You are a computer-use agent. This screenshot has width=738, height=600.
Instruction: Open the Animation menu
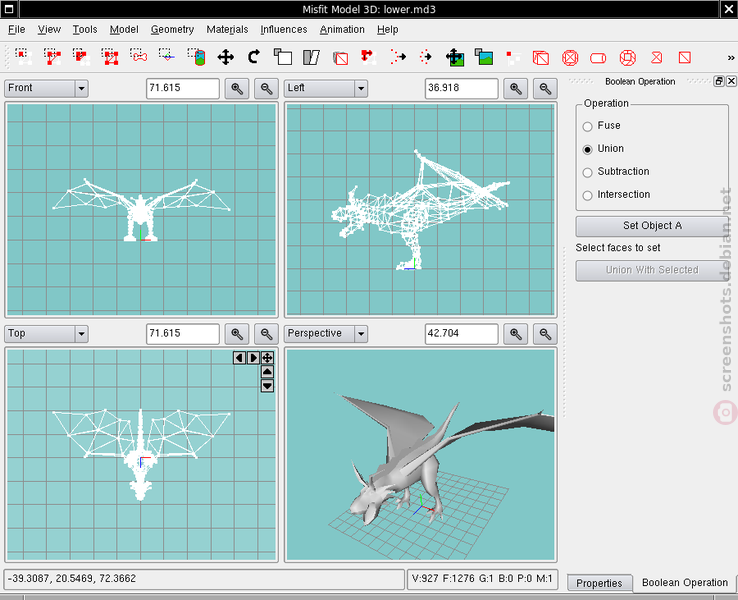pyautogui.click(x=342, y=30)
